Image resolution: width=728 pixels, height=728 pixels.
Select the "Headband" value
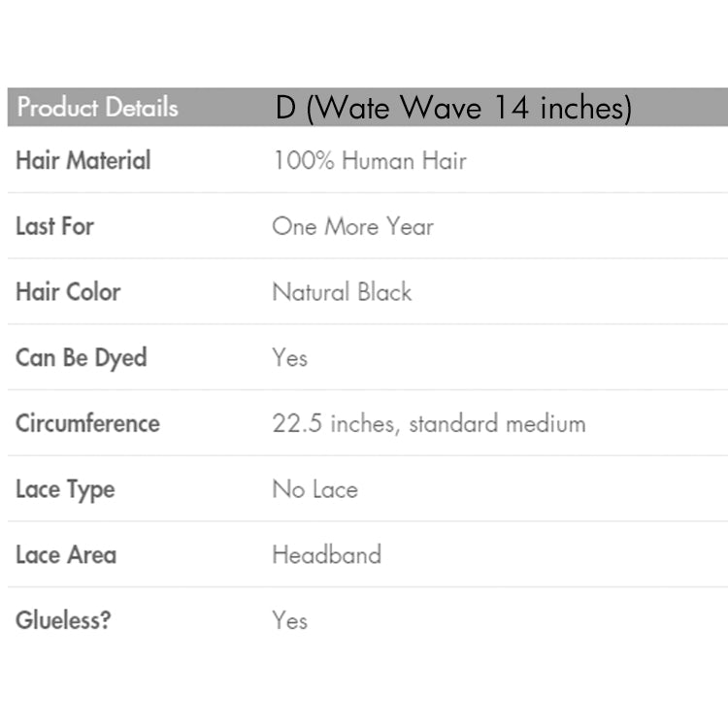326,555
